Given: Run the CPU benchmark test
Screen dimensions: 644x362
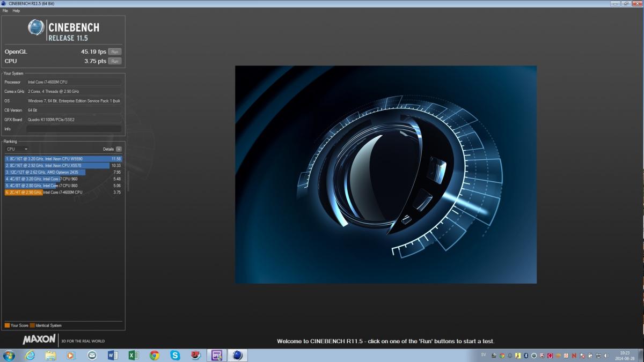Looking at the screenshot, I should [115, 61].
